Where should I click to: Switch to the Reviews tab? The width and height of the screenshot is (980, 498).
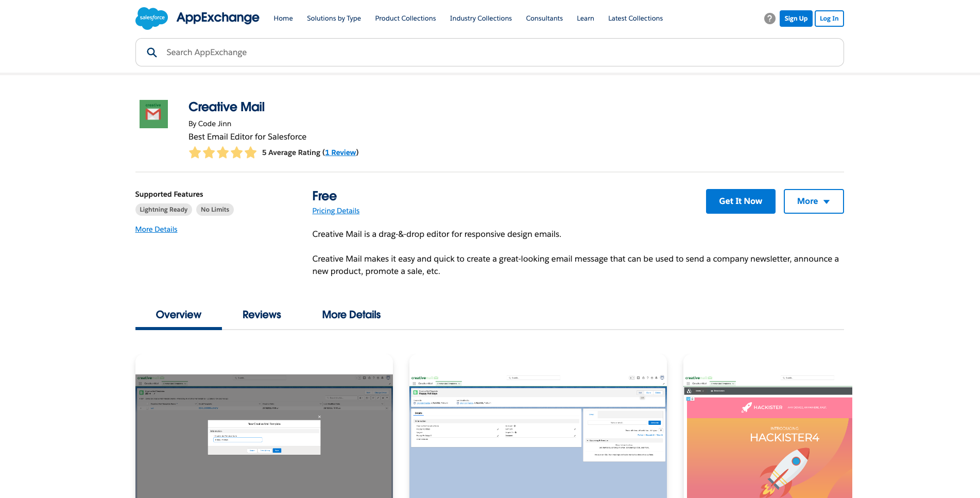[x=262, y=315]
